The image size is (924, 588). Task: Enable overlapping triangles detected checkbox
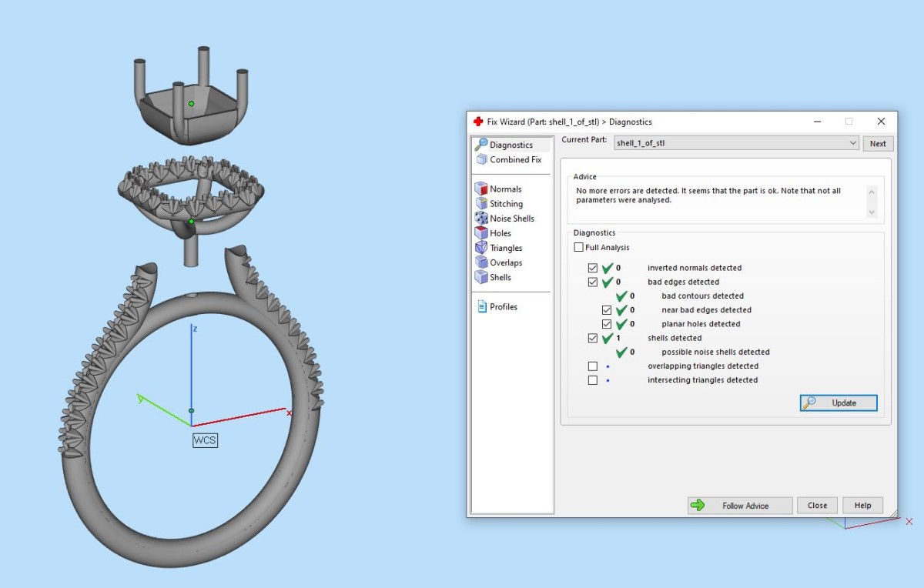[592, 366]
